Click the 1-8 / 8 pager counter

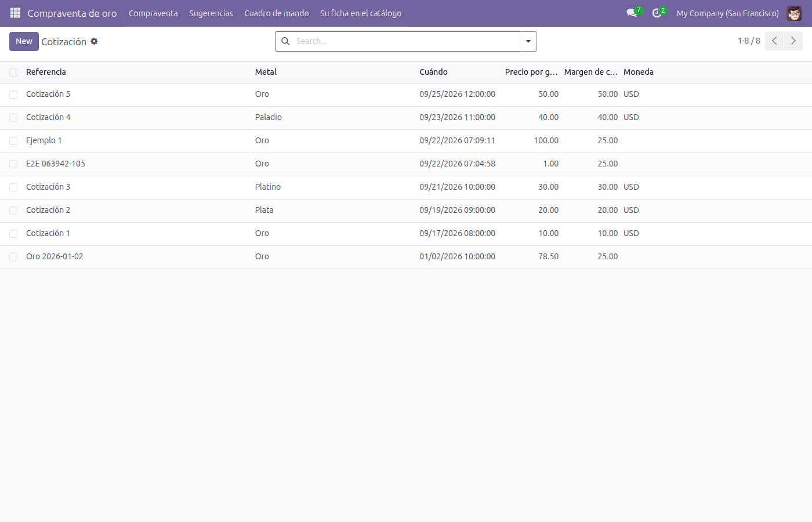coord(749,41)
